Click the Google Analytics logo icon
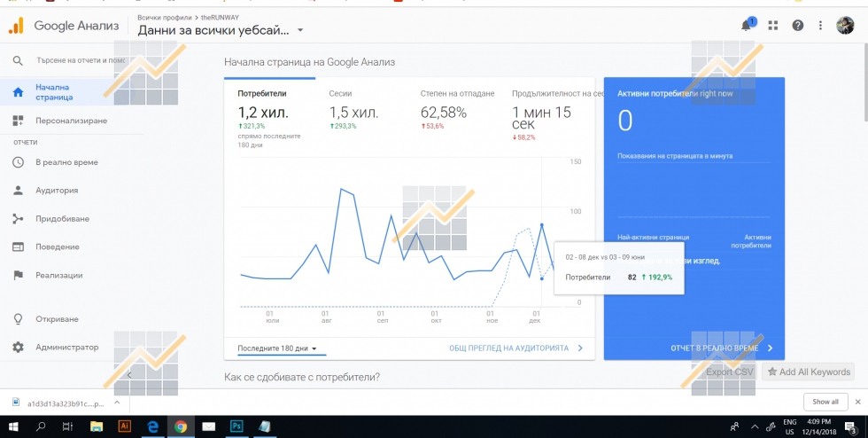868x438 pixels. coord(16,26)
